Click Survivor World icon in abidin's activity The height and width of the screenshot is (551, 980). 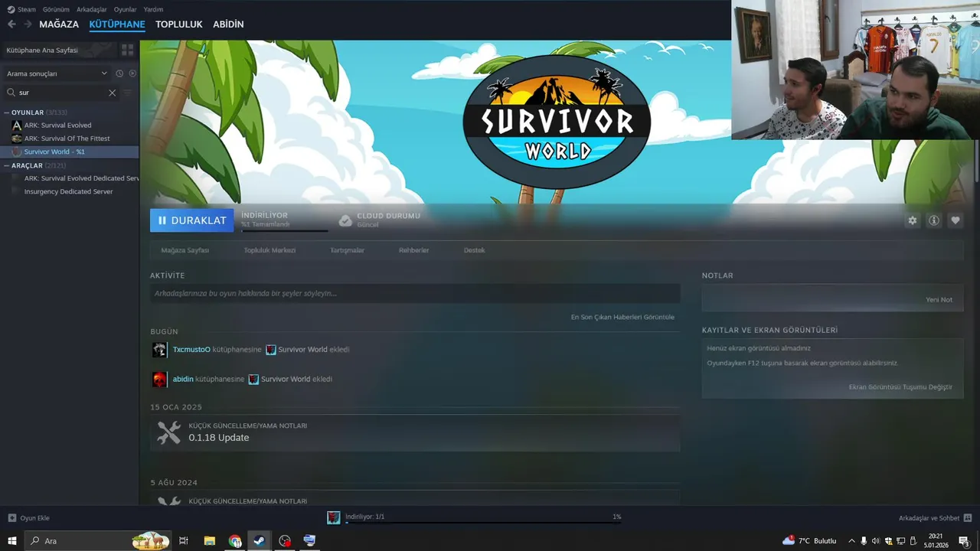(253, 380)
